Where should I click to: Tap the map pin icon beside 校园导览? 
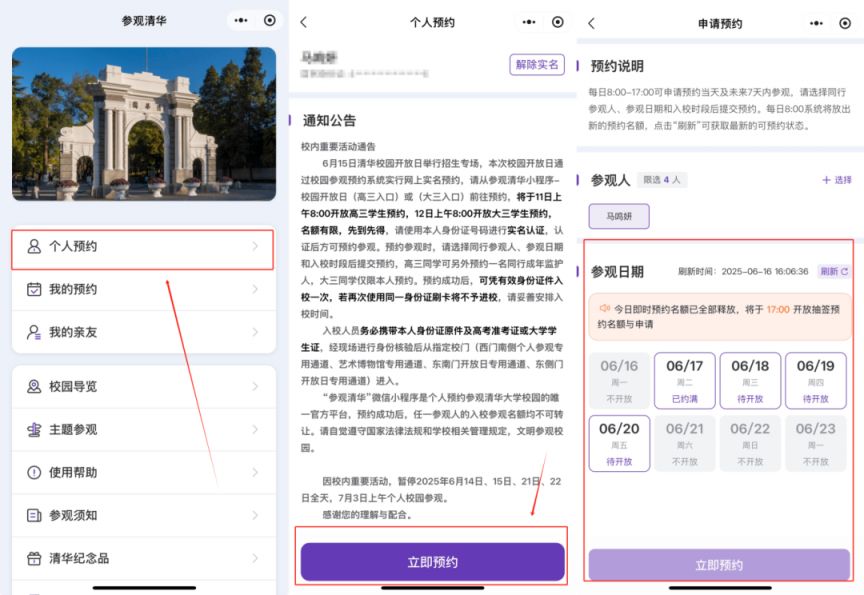[x=34, y=386]
